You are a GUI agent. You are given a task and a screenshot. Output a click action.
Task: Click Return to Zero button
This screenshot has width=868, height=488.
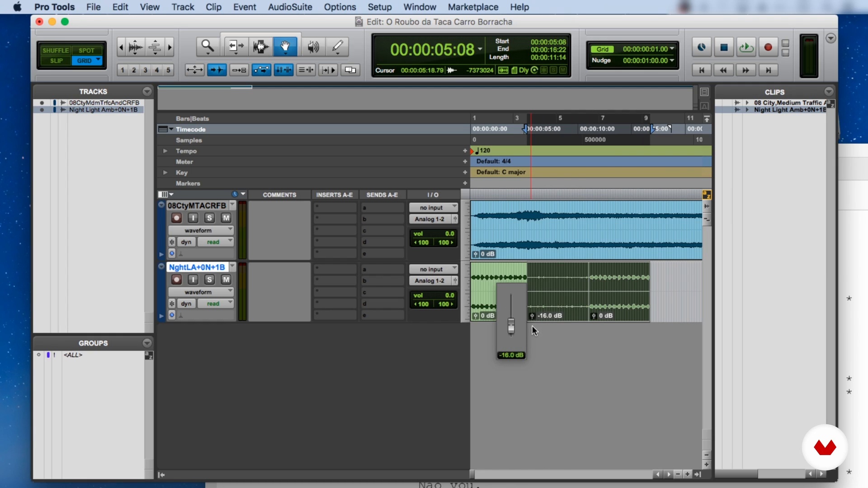[x=702, y=70]
